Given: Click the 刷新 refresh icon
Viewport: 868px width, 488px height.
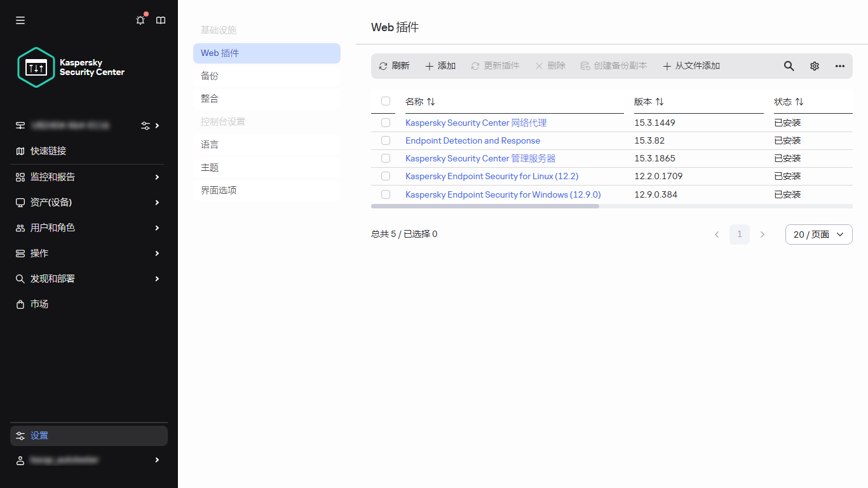Looking at the screenshot, I should [x=383, y=65].
